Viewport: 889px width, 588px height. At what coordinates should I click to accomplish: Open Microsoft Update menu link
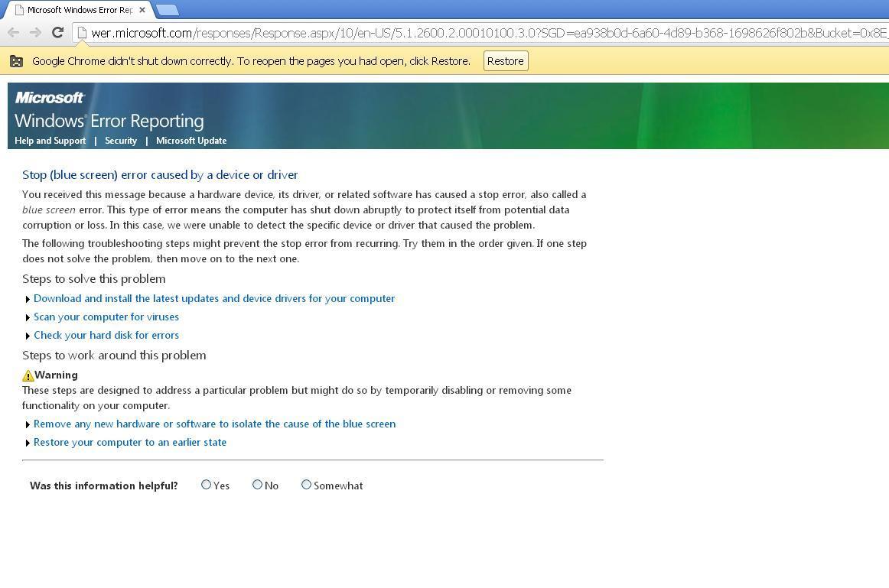point(191,141)
